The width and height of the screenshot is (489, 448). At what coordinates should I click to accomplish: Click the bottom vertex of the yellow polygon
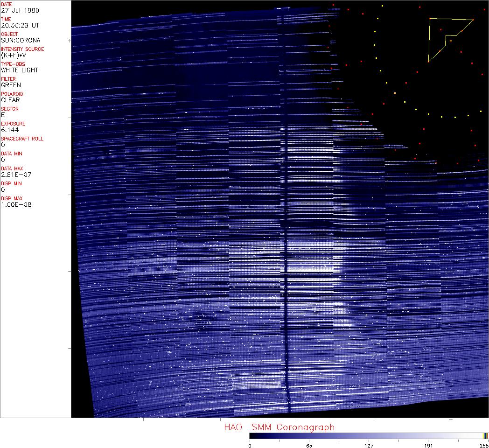click(429, 62)
